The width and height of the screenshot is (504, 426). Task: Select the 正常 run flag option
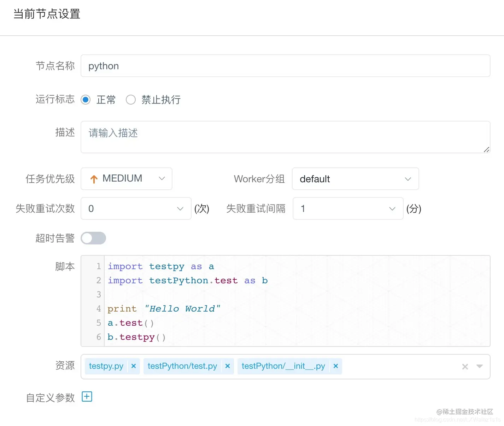point(86,100)
